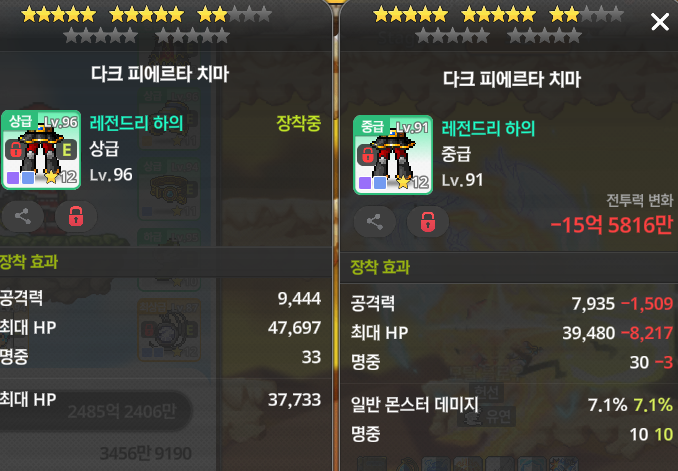Click the star 12 badge on Lv.96 item icon
This screenshot has height=471, width=678.
tap(61, 177)
